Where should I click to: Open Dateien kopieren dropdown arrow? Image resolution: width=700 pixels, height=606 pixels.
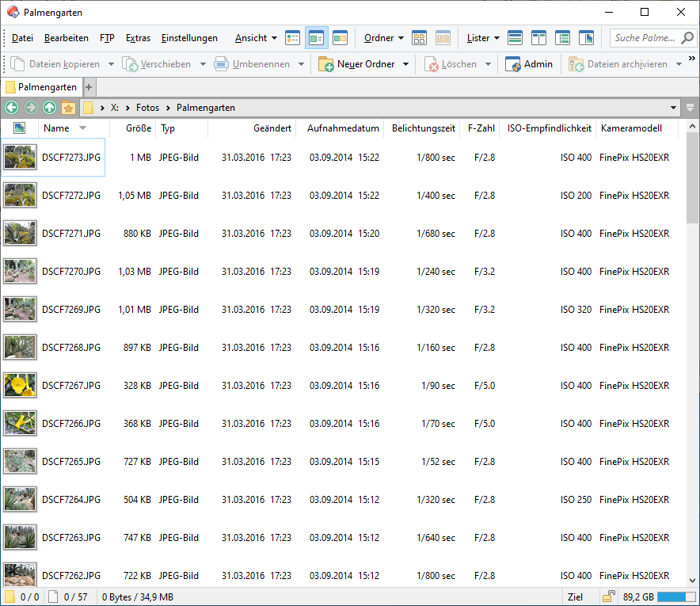click(111, 64)
